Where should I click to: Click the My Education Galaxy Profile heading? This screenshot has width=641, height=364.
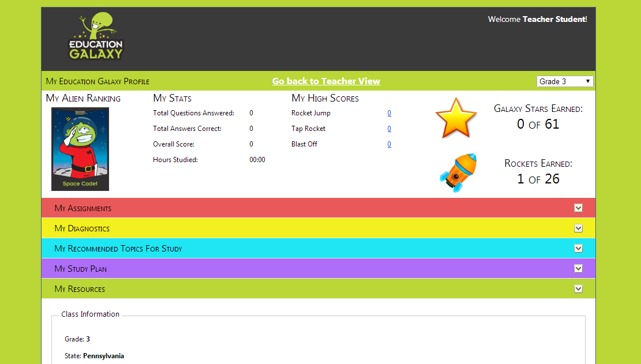pos(98,81)
